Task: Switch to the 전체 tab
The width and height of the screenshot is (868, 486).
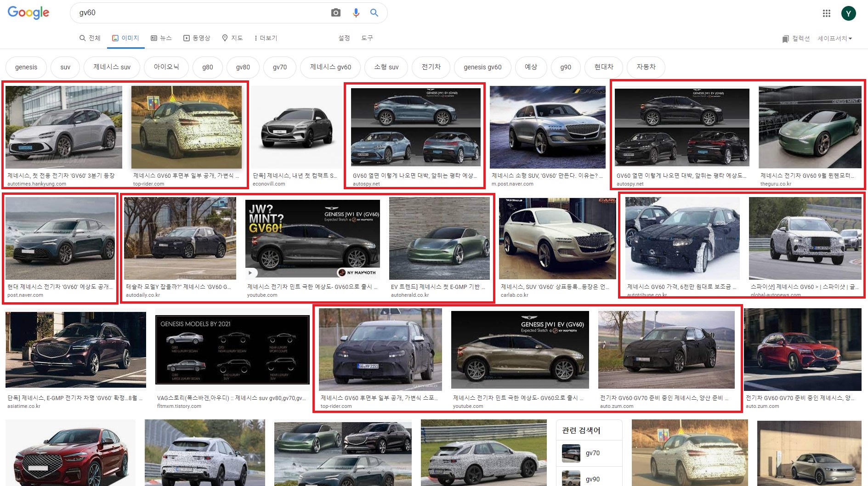Action: tap(90, 38)
